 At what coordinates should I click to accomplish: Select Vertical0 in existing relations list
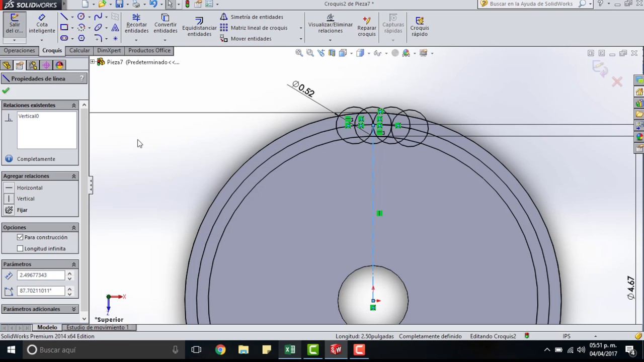click(x=28, y=116)
